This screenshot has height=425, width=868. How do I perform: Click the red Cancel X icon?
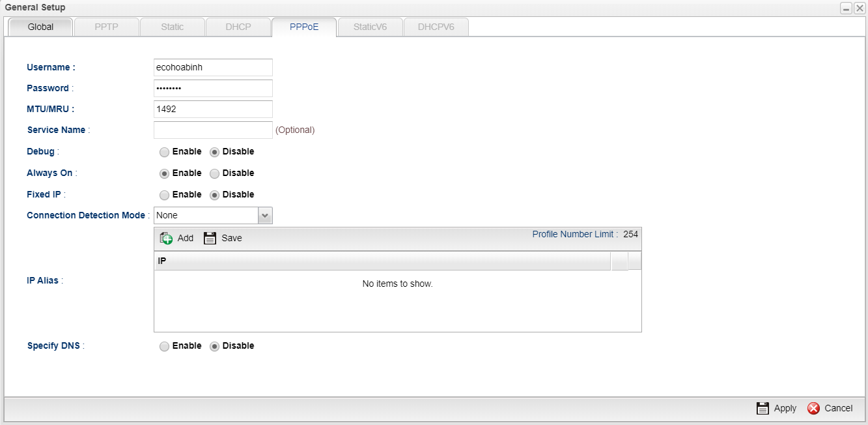click(x=813, y=409)
